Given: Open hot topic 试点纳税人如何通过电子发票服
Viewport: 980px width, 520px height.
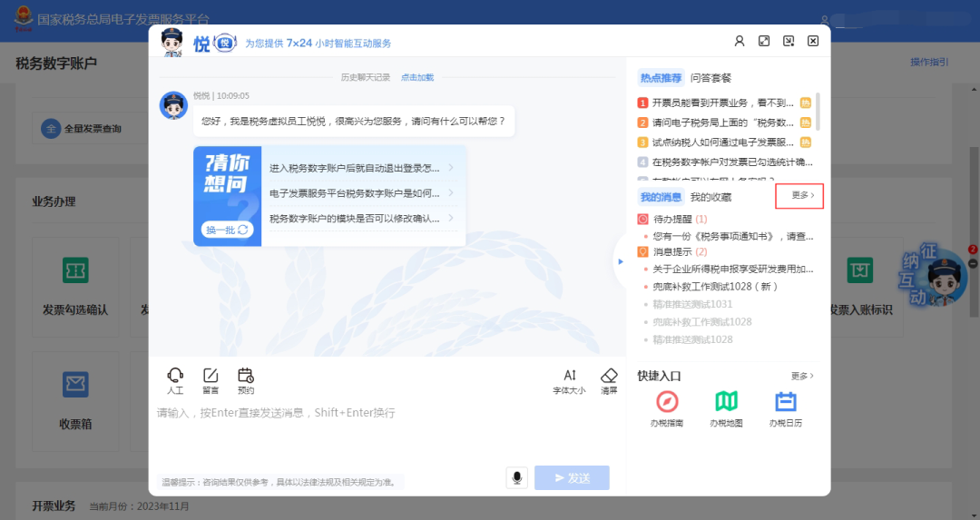Looking at the screenshot, I should pos(724,142).
